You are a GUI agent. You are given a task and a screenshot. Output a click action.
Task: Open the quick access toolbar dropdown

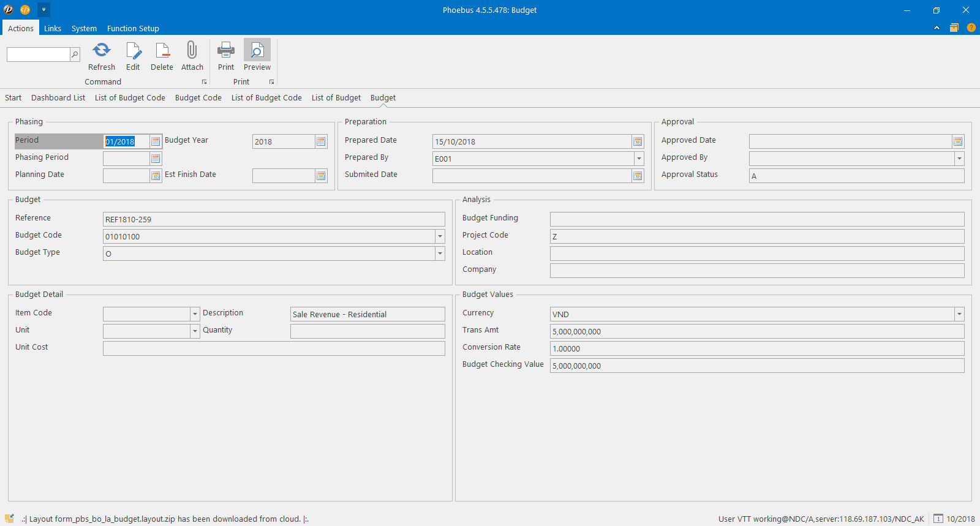[43, 10]
